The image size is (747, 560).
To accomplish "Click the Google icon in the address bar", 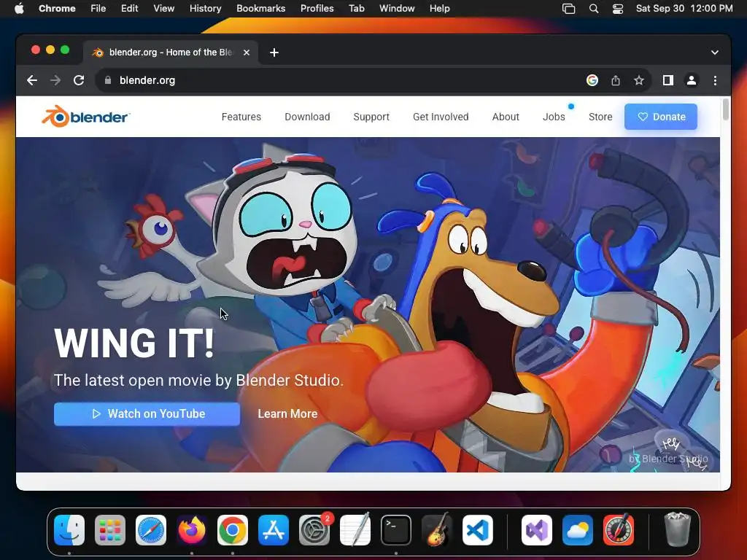I will coord(592,80).
